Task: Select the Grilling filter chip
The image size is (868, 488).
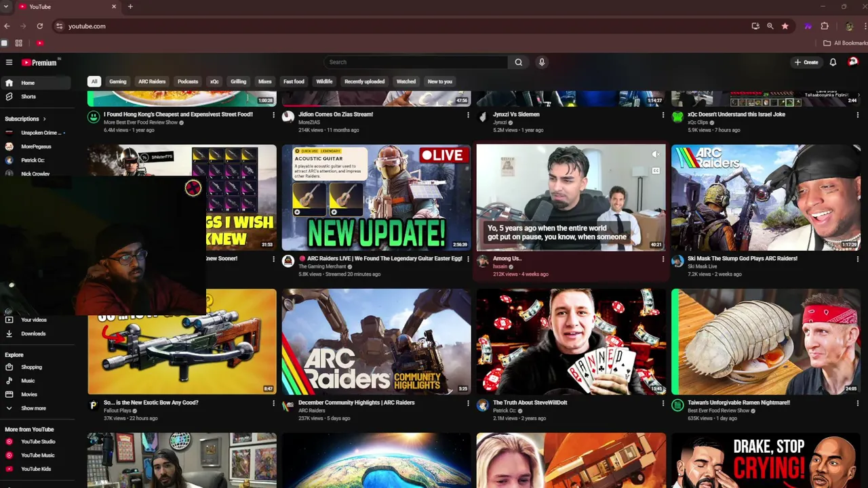Action: (238, 81)
